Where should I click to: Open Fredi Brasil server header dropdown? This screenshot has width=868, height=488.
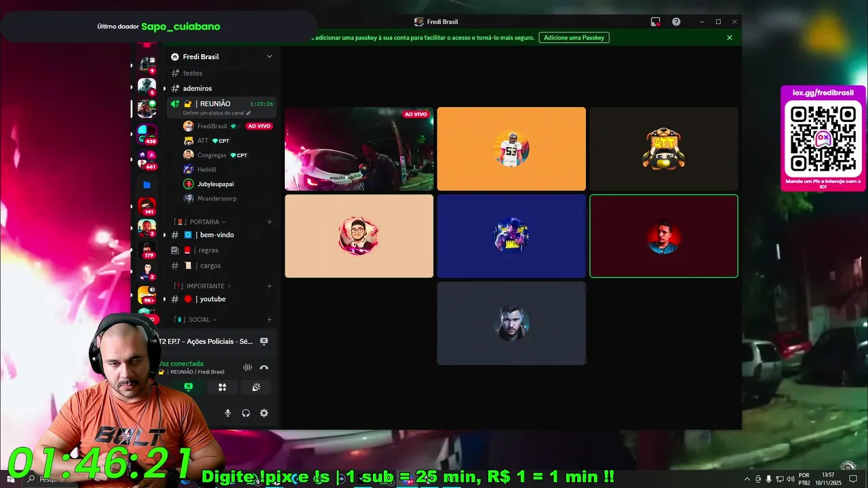pos(221,56)
